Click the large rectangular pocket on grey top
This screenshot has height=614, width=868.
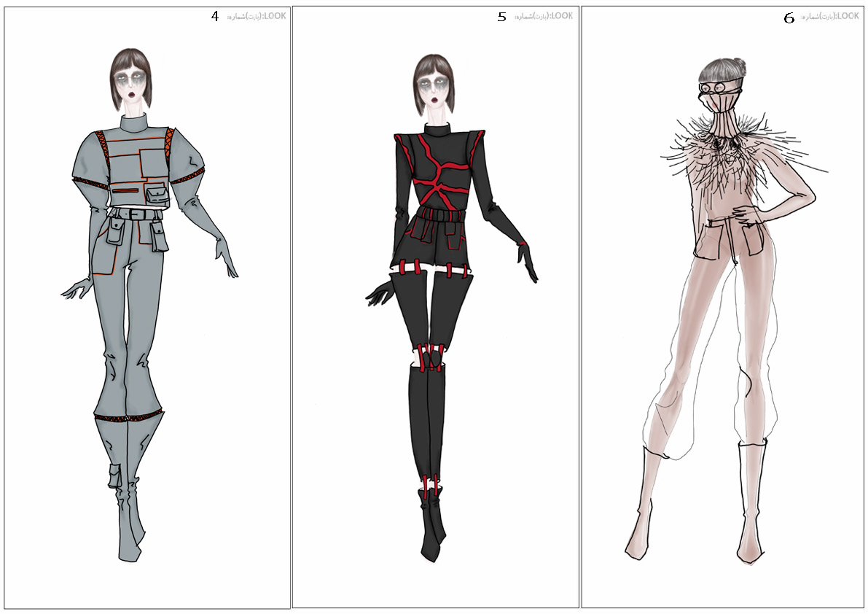pos(155,163)
